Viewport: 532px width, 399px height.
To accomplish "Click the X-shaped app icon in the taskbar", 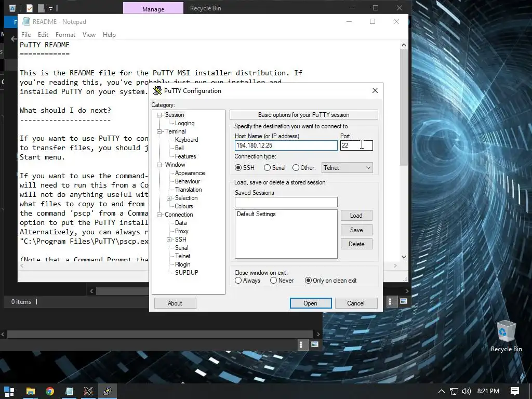I will (88, 391).
